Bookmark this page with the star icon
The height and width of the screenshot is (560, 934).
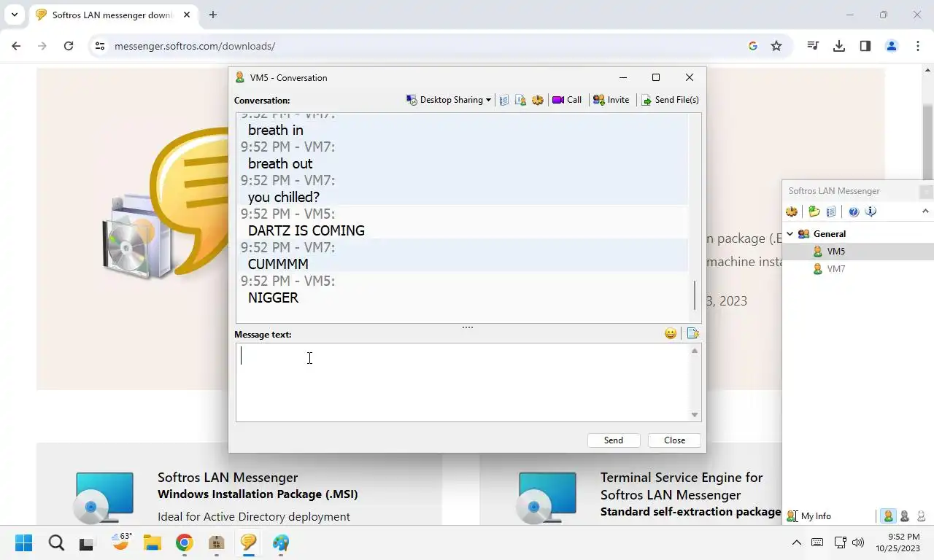click(x=776, y=46)
